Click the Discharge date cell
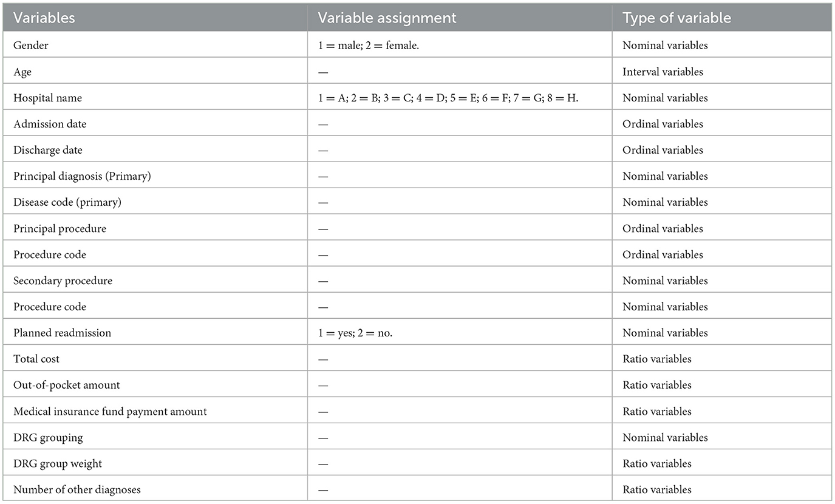Viewport: 835px width, 504px height. (48, 150)
